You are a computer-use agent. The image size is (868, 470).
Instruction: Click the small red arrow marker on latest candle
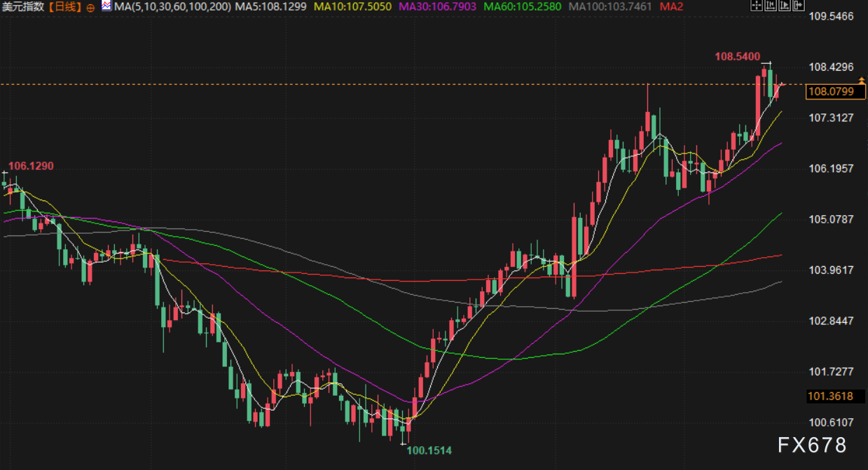pos(781,84)
